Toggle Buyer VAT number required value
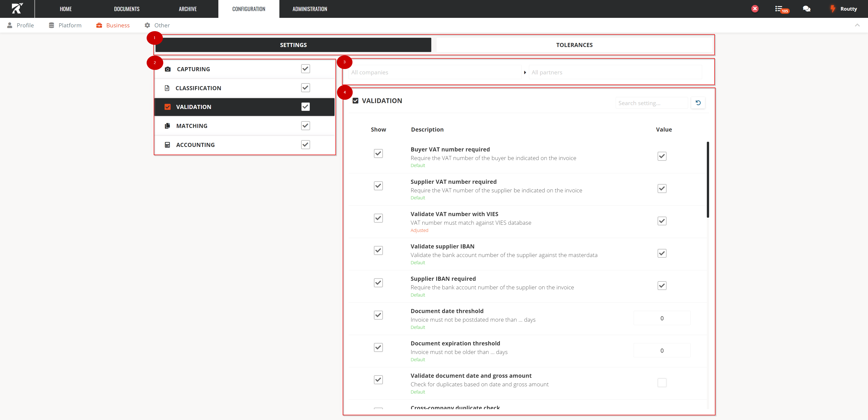The height and width of the screenshot is (420, 868). click(662, 156)
